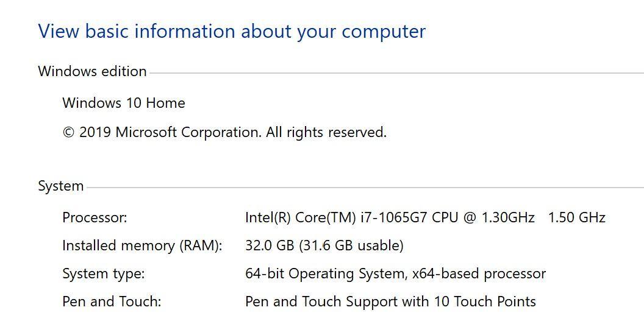Screen dimensions: 644x324
Task: Click the divider line beside 'Windows edition'
Action: [x=396, y=73]
